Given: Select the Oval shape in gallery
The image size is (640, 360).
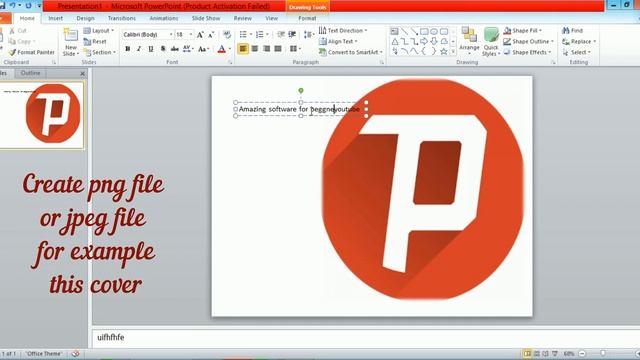Looking at the screenshot, I should tap(434, 31).
